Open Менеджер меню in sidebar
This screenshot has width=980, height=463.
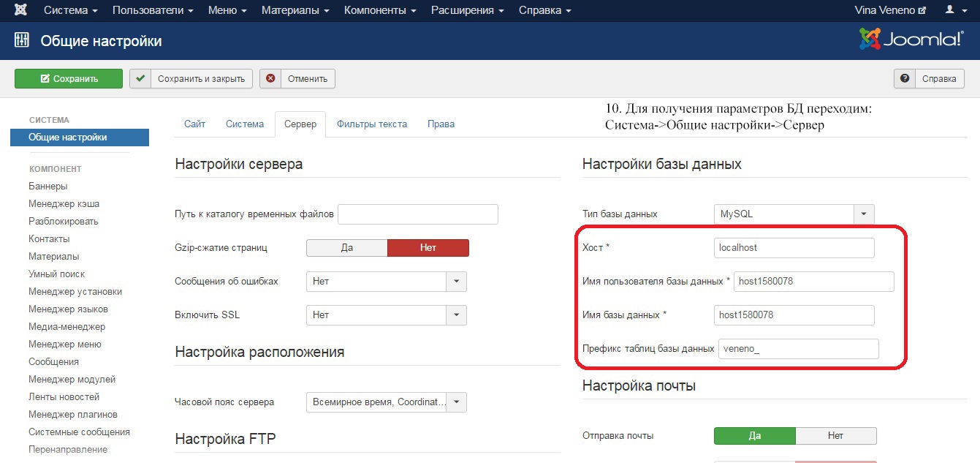tap(65, 345)
